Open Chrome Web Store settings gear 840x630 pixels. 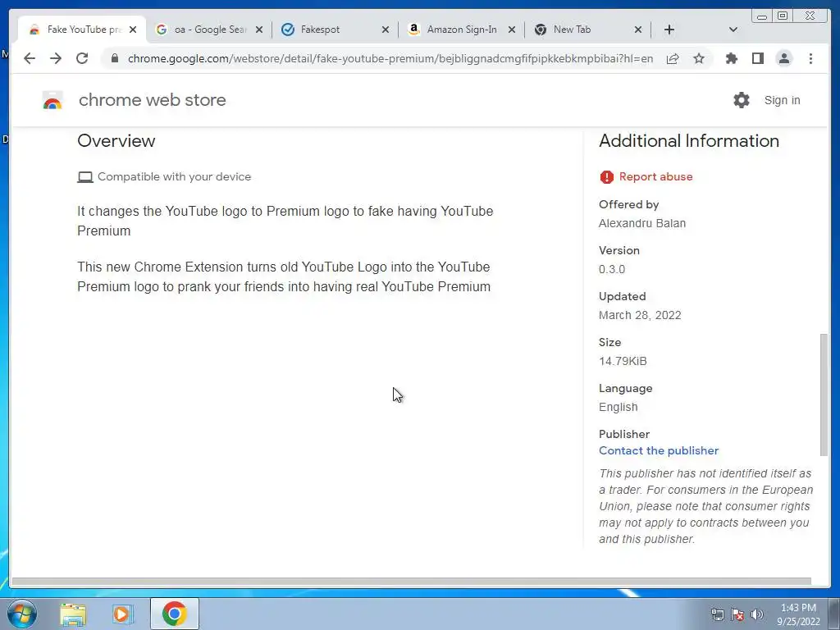(742, 100)
